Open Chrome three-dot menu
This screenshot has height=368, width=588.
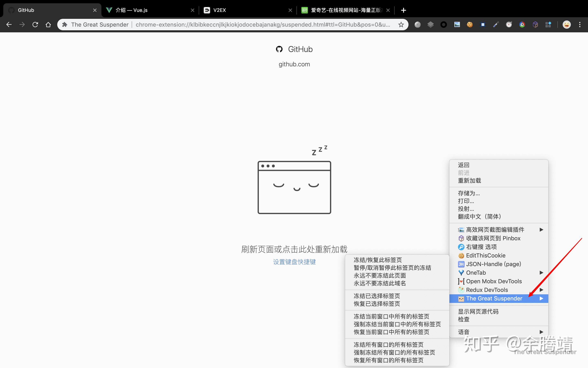(x=580, y=25)
